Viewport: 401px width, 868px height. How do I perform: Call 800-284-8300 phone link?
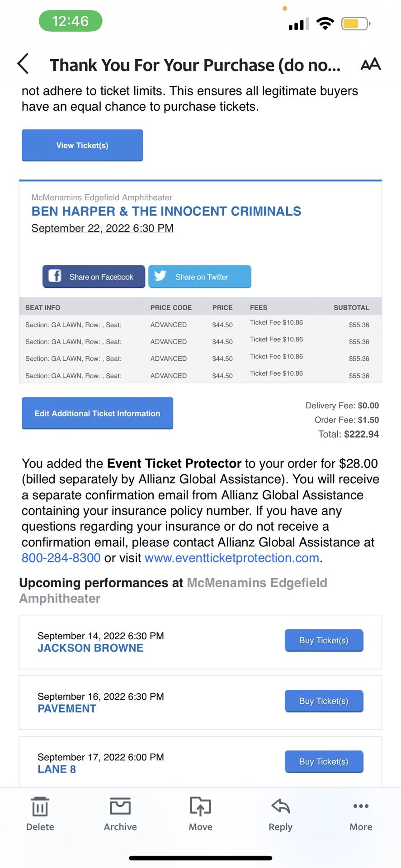[61, 558]
